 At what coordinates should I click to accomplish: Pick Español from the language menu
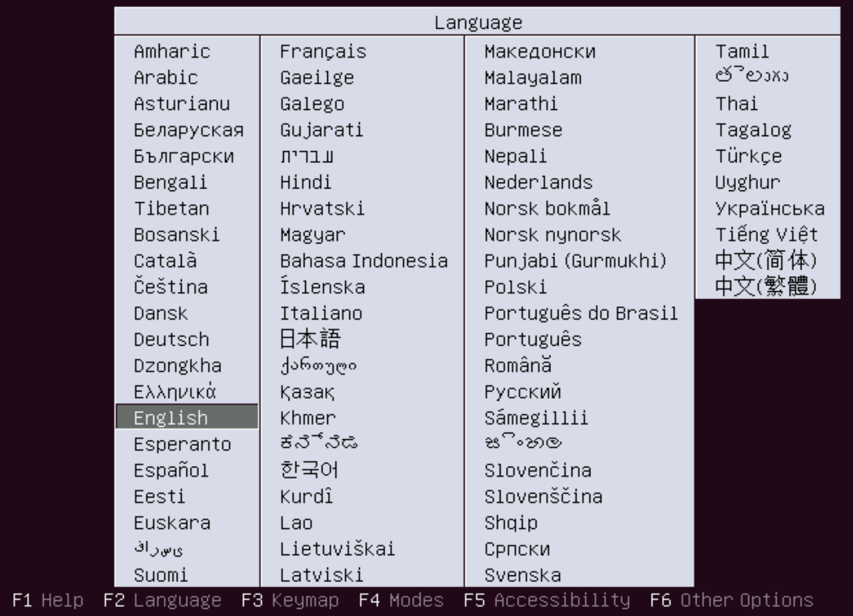pos(171,470)
